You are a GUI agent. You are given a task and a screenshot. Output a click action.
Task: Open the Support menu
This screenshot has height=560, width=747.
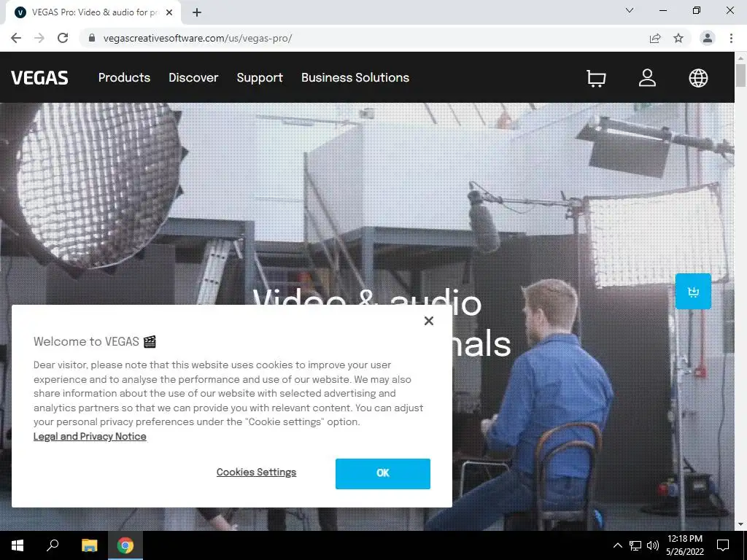click(260, 77)
